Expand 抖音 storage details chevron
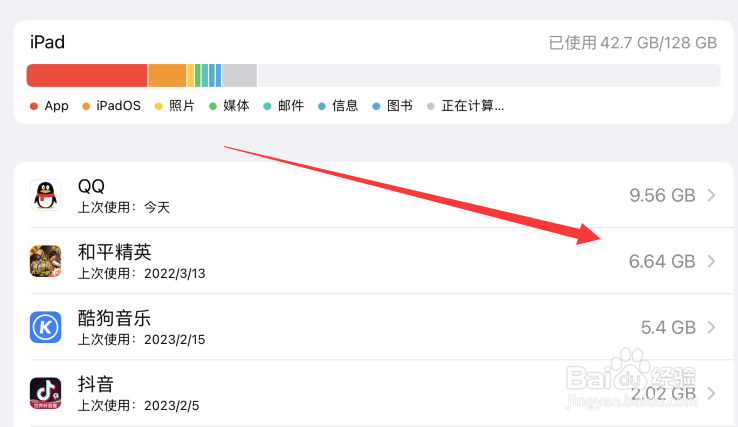 (x=711, y=393)
